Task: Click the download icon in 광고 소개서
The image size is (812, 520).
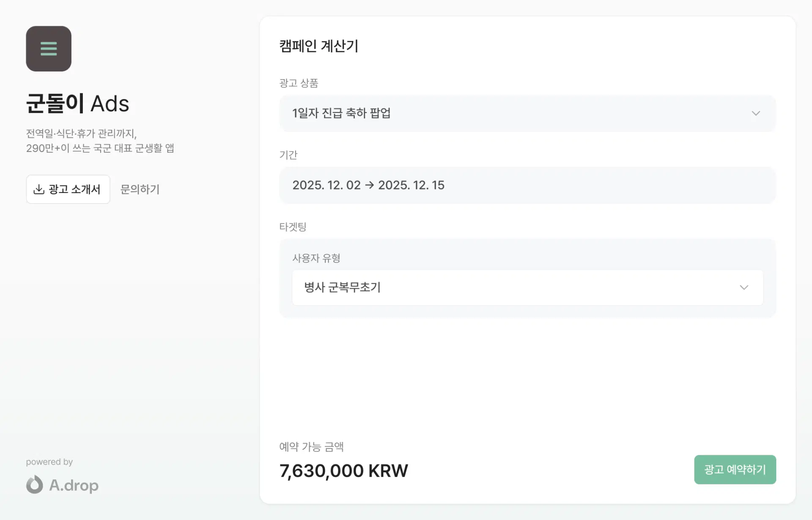Action: [x=39, y=189]
